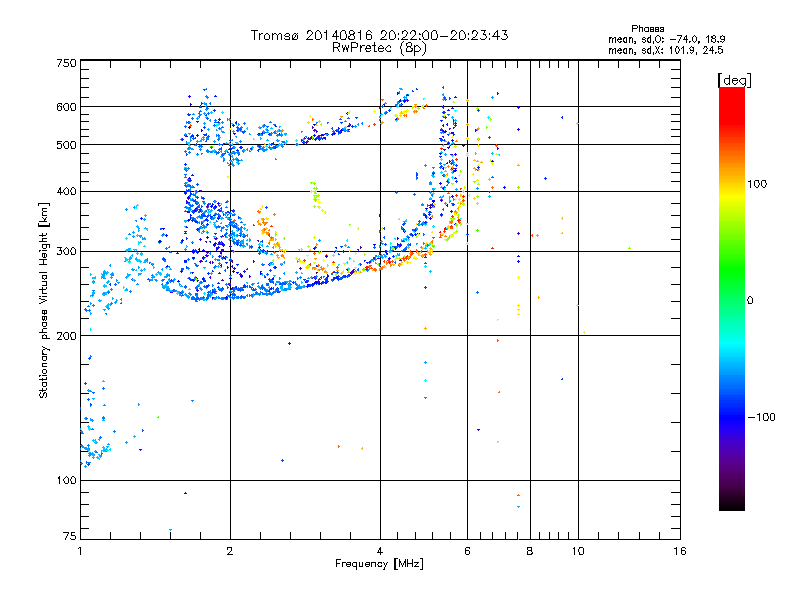Click the '[deg]' colorbar unit label
This screenshot has height=600, width=800.
(x=734, y=80)
